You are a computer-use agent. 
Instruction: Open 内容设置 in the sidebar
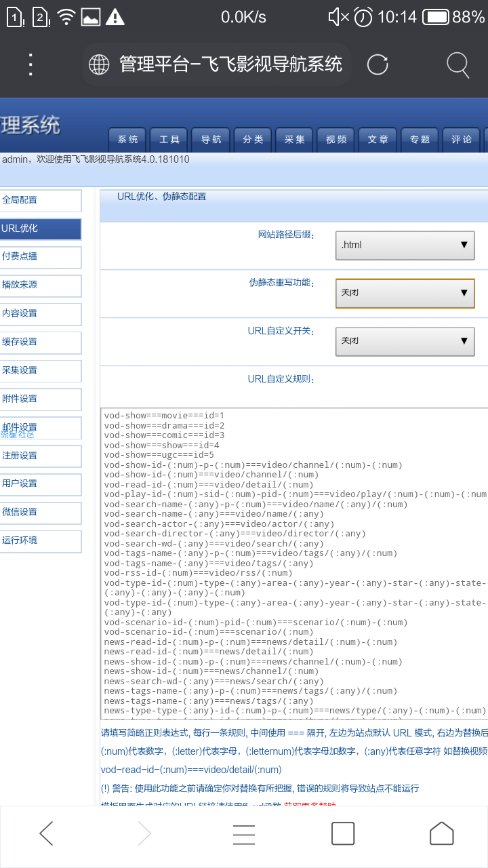coord(40,314)
